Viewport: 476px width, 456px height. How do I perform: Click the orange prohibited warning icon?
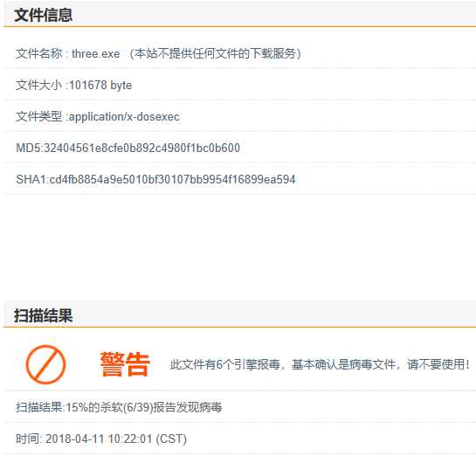45,364
